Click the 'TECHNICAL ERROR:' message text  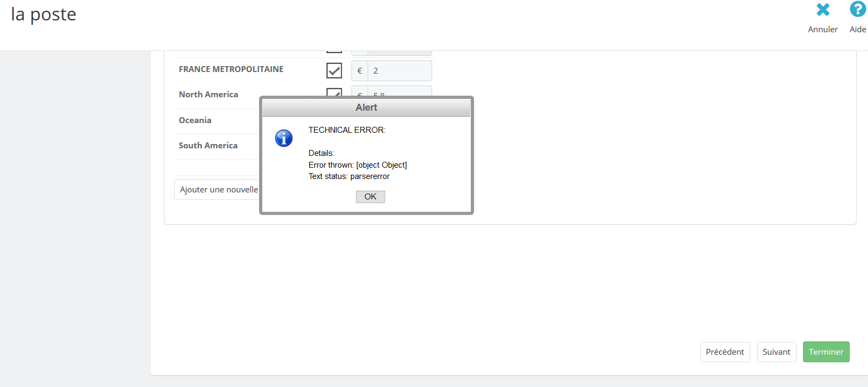tap(347, 130)
